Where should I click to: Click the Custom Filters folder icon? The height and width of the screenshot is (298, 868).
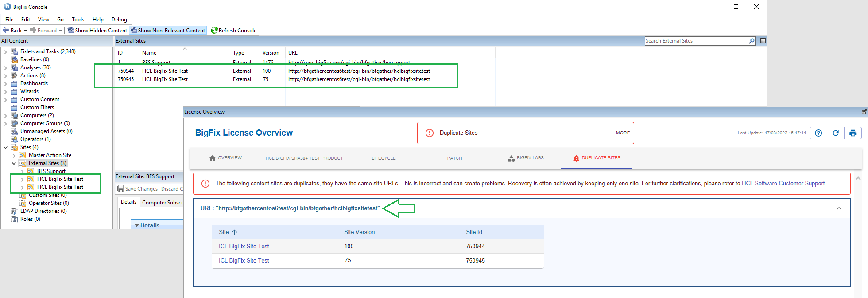[14, 107]
